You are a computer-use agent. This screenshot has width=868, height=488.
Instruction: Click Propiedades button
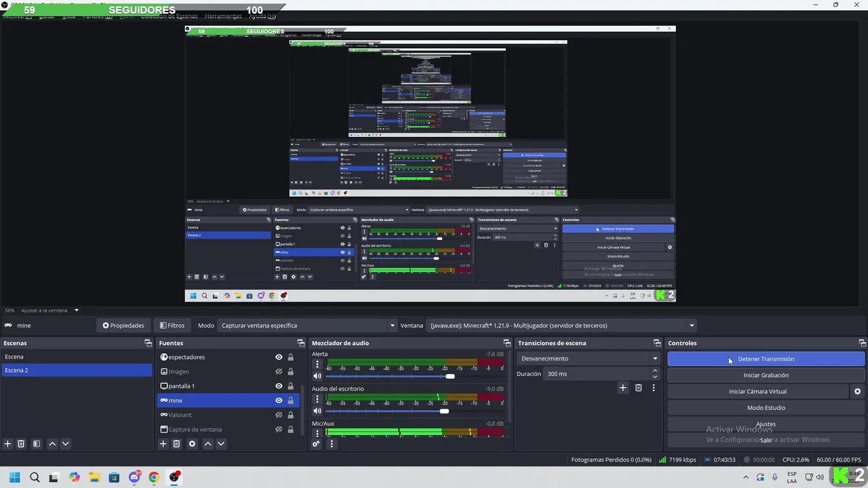[x=123, y=325]
